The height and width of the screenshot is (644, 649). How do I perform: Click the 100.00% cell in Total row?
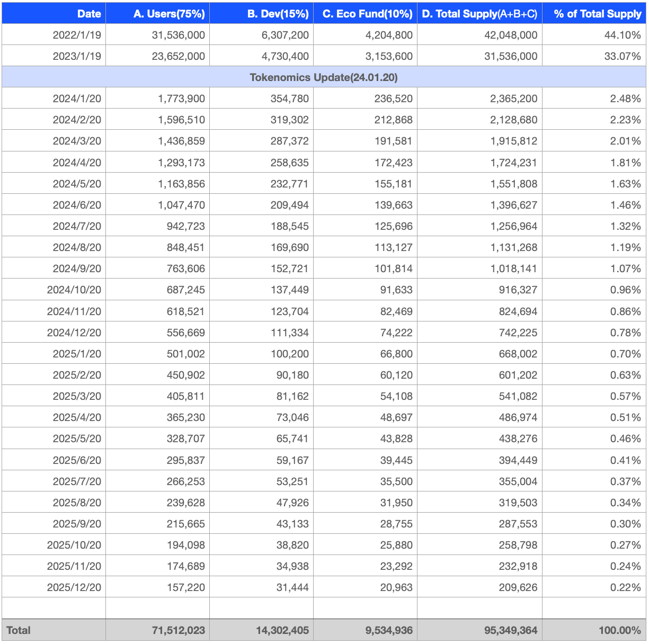coord(618,630)
